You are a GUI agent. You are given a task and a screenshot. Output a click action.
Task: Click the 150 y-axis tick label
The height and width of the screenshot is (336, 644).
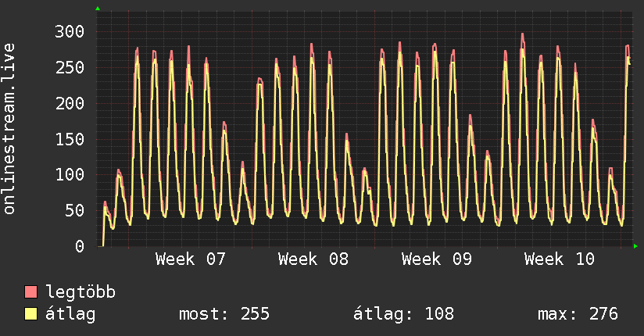tap(70, 139)
